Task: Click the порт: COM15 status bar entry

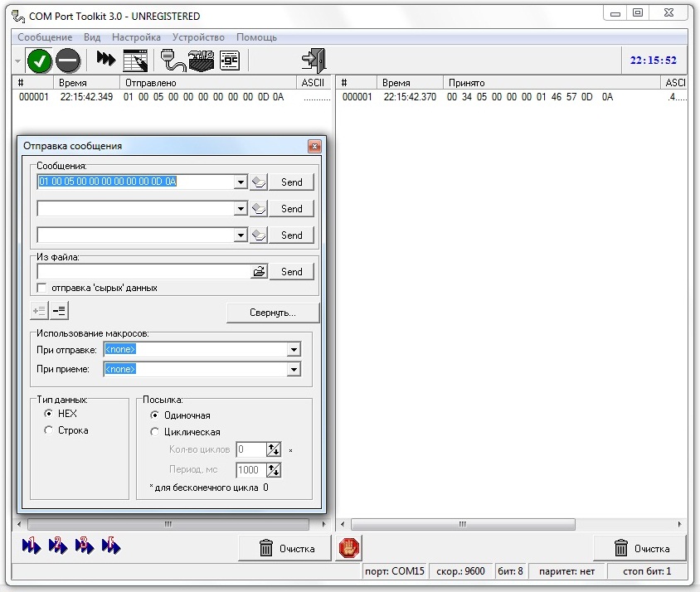Action: [395, 571]
